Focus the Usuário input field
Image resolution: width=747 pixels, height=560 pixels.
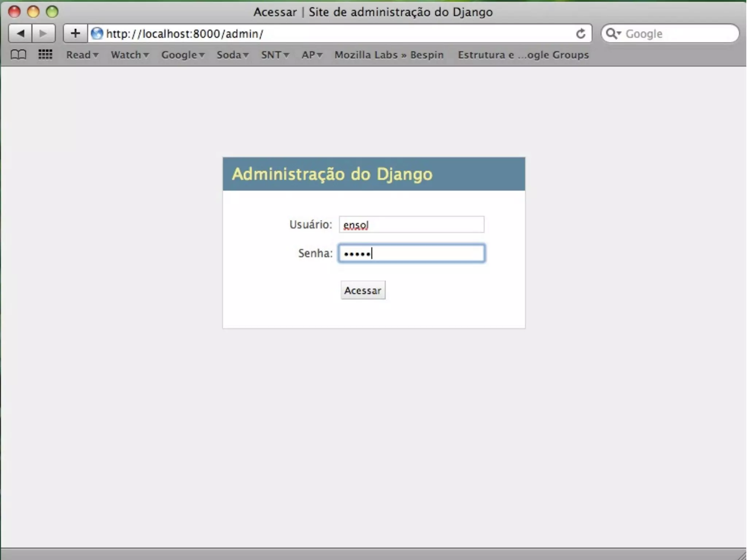411,225
